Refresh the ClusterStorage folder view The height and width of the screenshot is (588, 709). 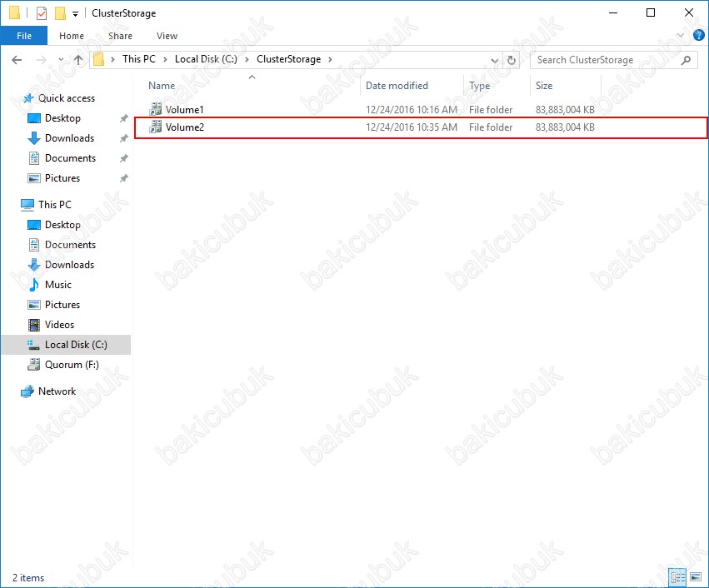[512, 60]
